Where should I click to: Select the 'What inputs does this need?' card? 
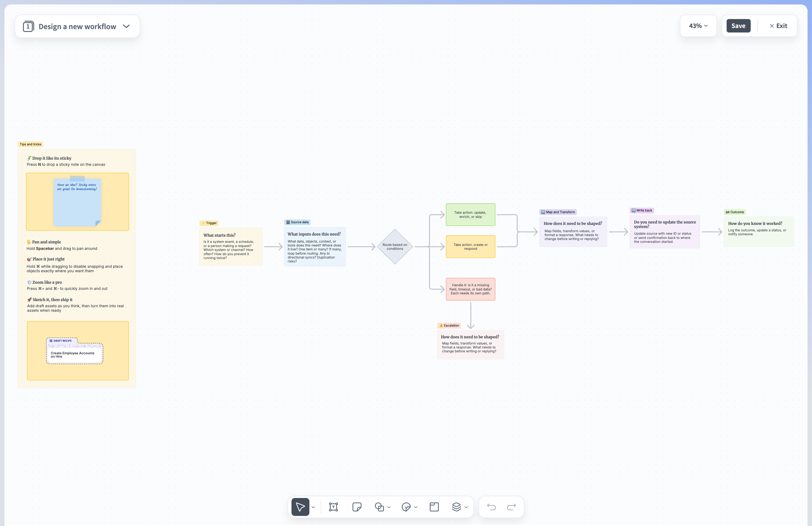click(x=314, y=247)
